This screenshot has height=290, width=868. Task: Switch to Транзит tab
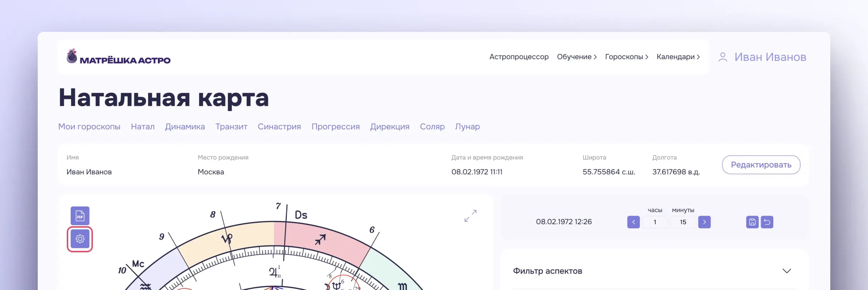pyautogui.click(x=232, y=127)
